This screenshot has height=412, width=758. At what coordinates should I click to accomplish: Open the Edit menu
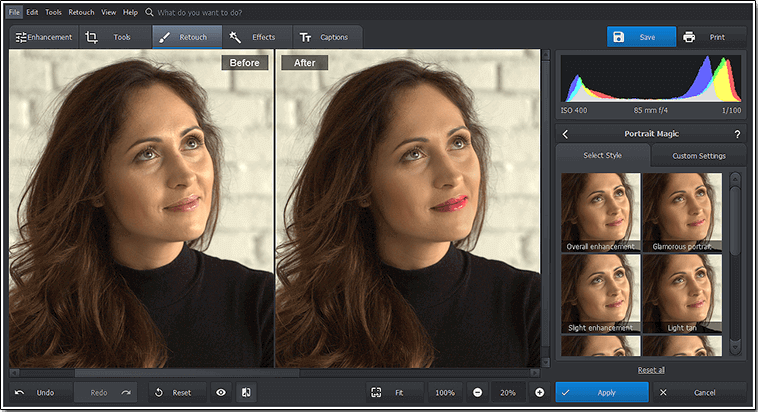point(32,13)
